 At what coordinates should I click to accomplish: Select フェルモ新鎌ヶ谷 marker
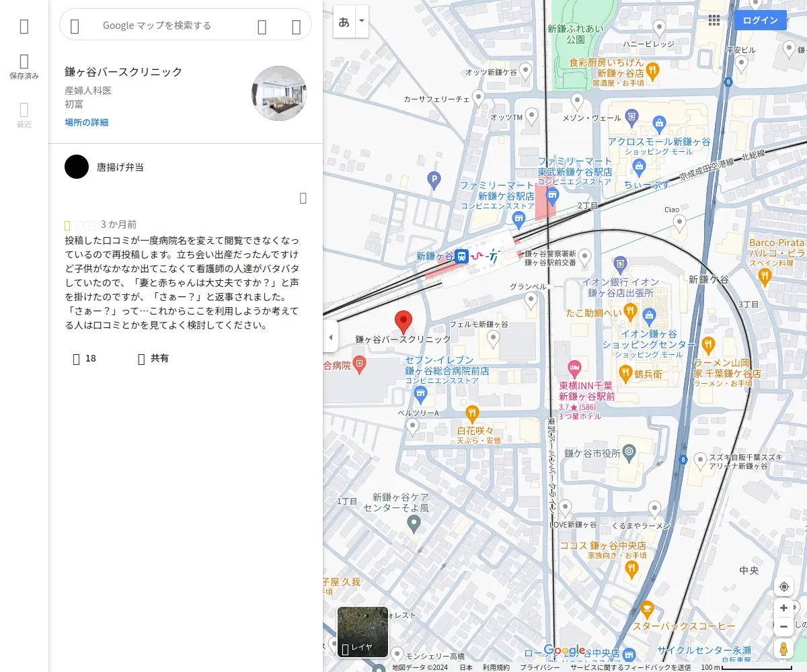[493, 339]
